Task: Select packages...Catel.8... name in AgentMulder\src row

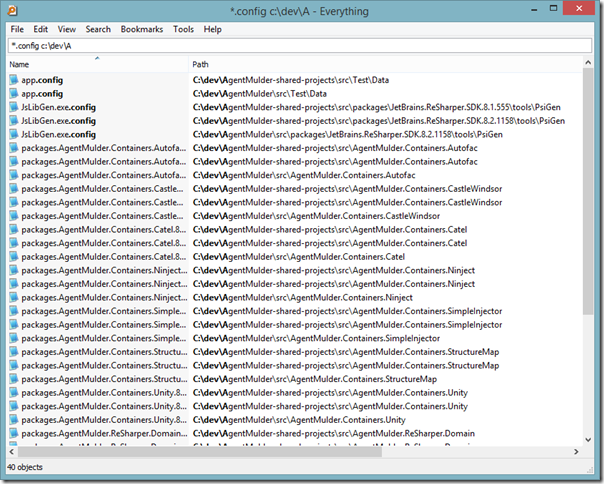Action: [104, 257]
